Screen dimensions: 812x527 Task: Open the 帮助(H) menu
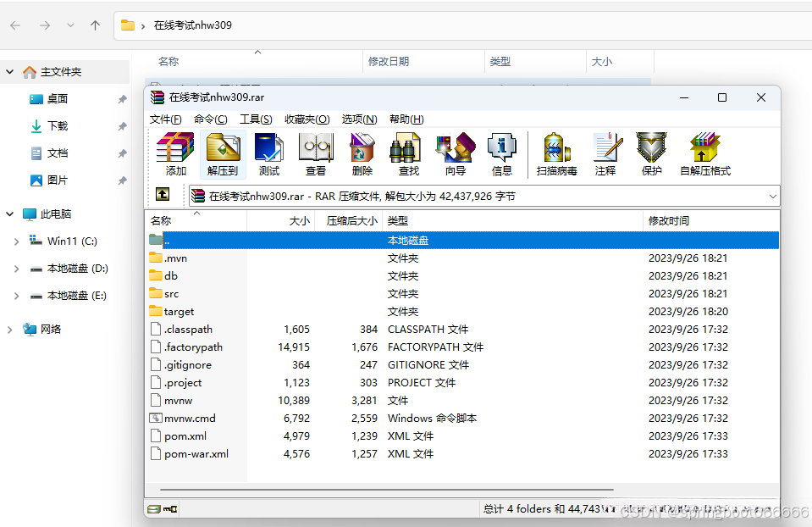406,119
